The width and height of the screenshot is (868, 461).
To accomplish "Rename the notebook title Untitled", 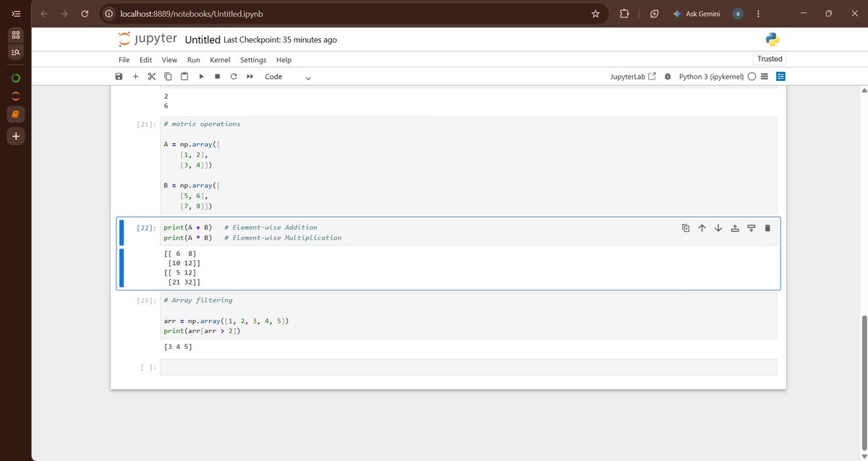I will pyautogui.click(x=203, y=40).
